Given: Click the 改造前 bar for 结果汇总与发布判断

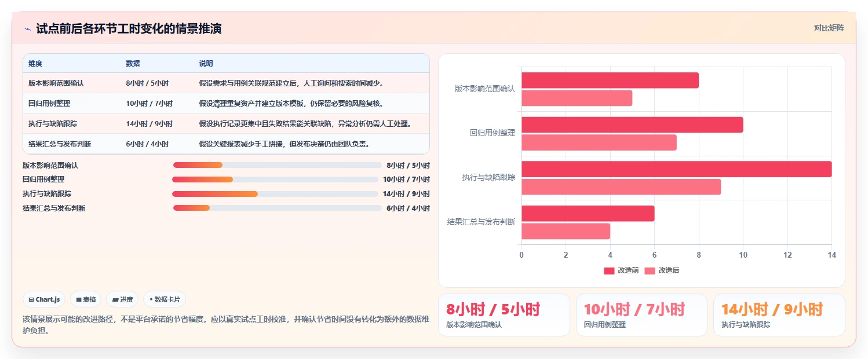Looking at the screenshot, I should pos(588,213).
